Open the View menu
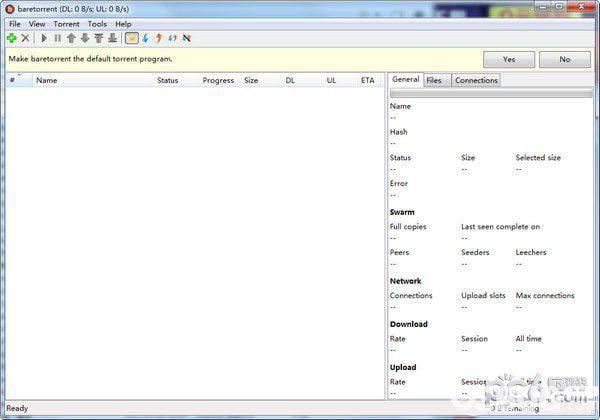600x420 pixels. tap(37, 24)
